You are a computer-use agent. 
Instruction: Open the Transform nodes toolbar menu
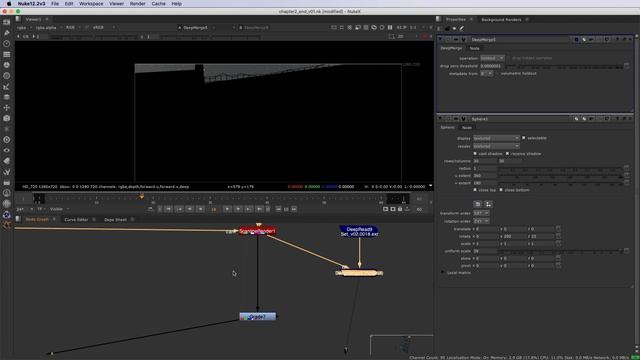7,108
